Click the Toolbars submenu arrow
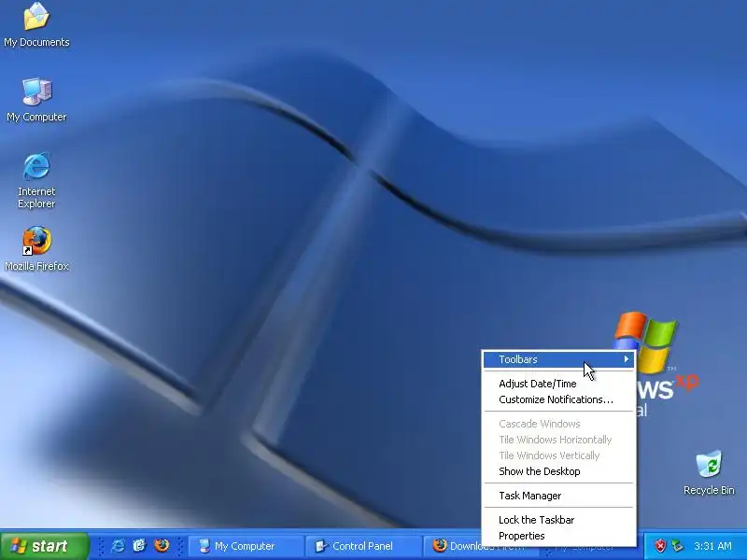This screenshot has width=747, height=560. click(x=626, y=359)
